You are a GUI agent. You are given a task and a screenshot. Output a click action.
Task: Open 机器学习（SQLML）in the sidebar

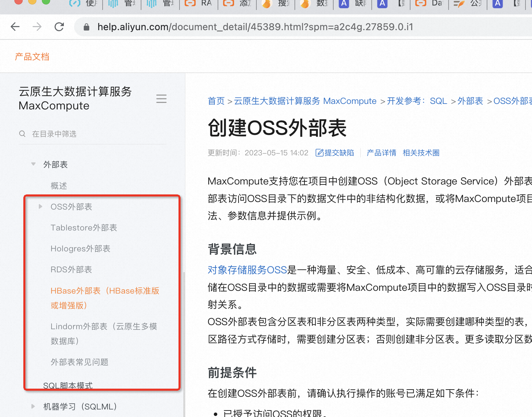point(80,407)
